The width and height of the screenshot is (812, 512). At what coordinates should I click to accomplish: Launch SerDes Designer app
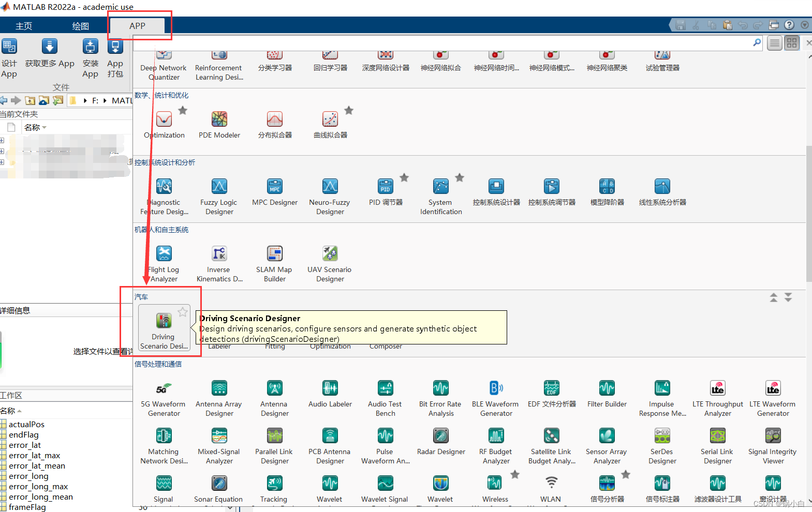coord(662,446)
